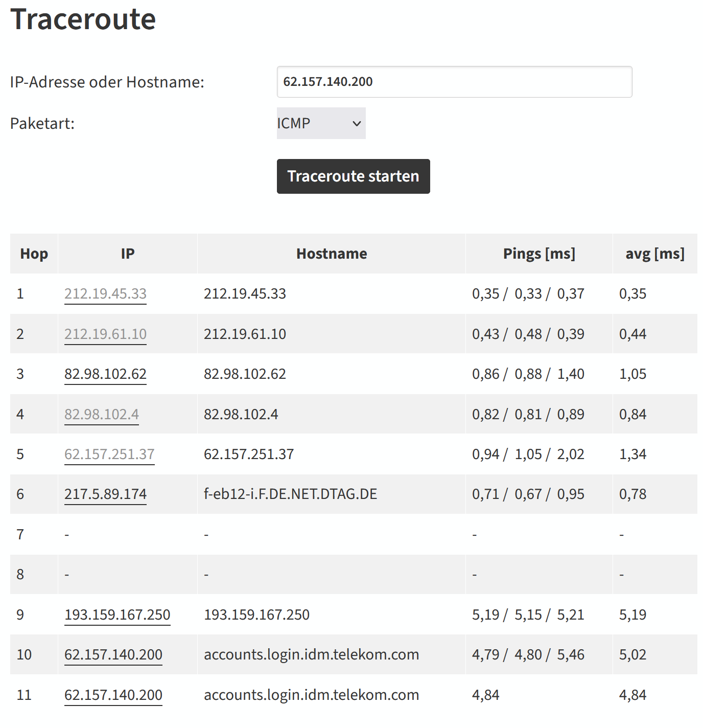Click the dropdown chevron next to ICMP
703x728 pixels.
357,124
